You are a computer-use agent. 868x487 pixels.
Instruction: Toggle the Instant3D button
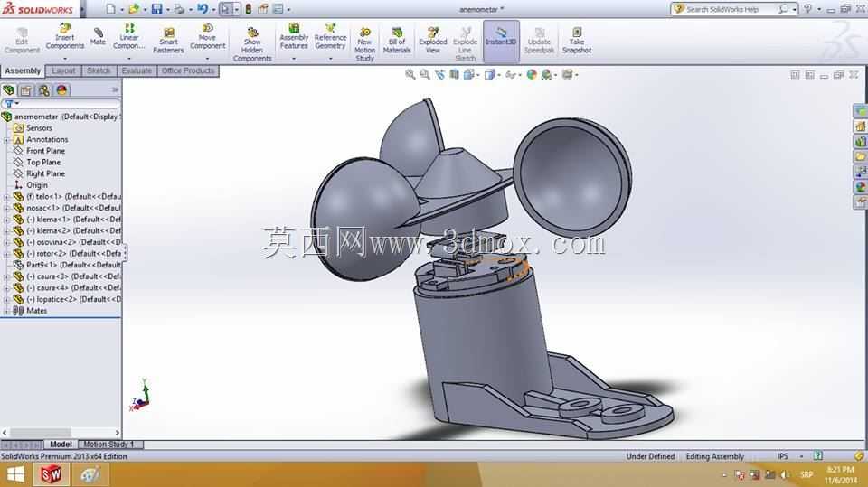click(501, 42)
